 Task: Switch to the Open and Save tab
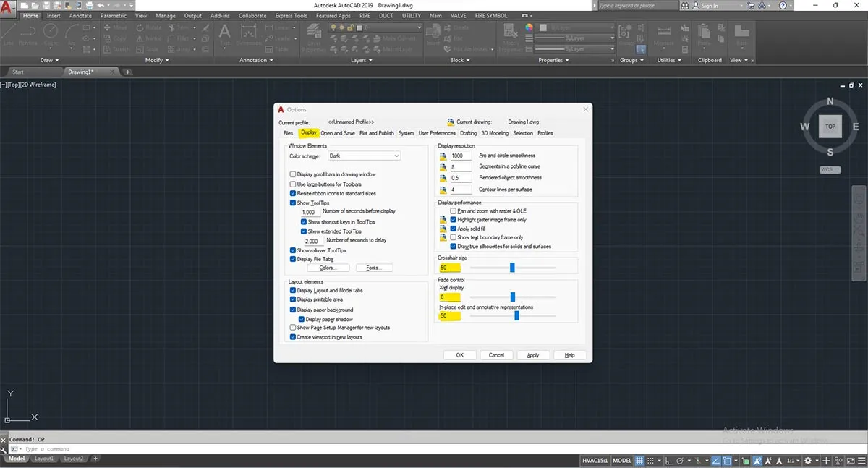click(x=338, y=133)
